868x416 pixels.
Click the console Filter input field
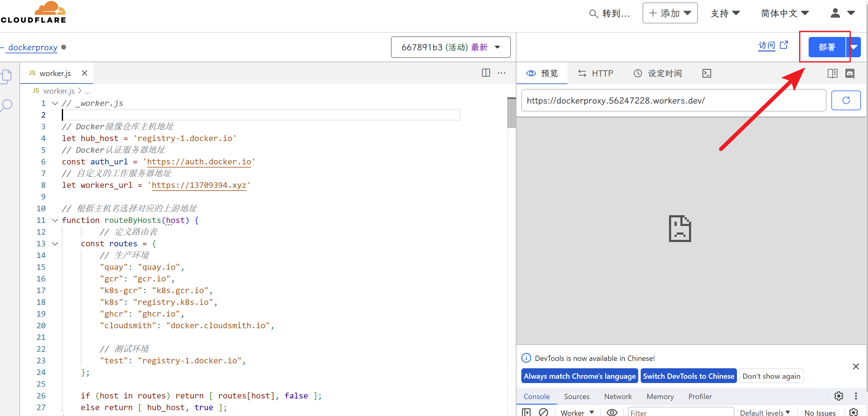click(681, 412)
